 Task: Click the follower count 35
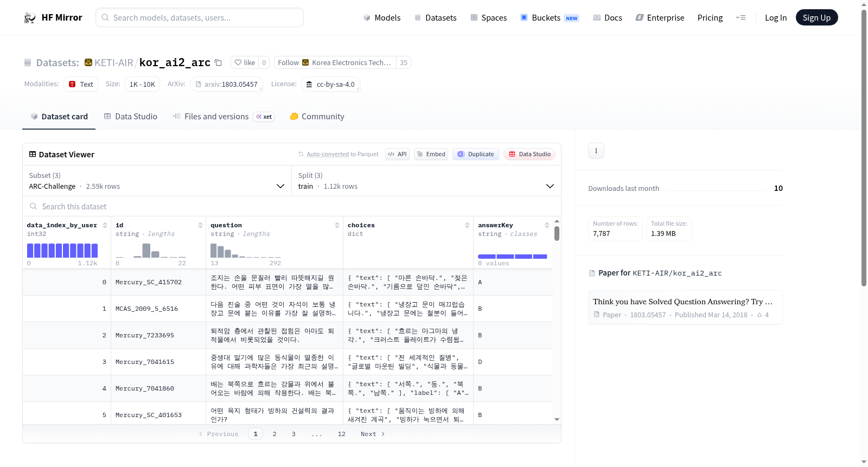click(404, 62)
